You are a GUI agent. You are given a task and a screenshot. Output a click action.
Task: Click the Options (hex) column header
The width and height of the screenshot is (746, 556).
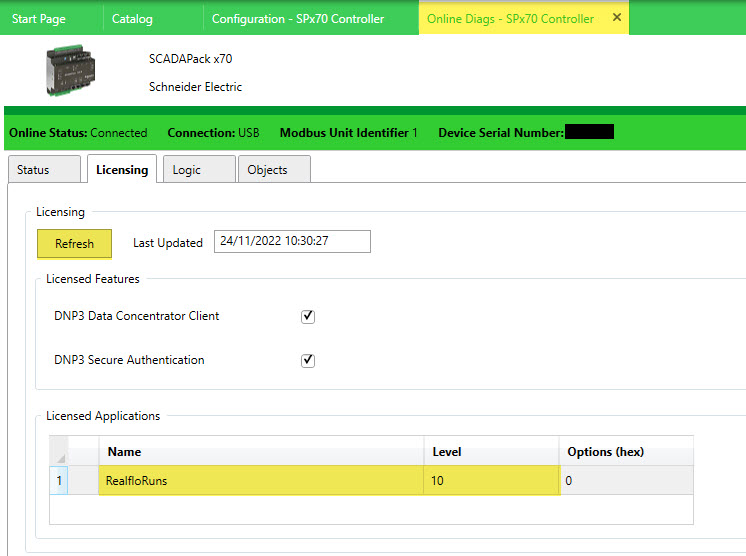(x=627, y=451)
